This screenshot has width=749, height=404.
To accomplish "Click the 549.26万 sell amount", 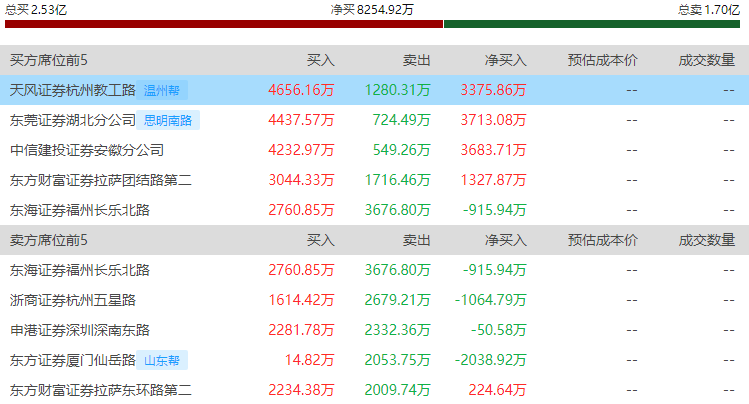I will [401, 150].
